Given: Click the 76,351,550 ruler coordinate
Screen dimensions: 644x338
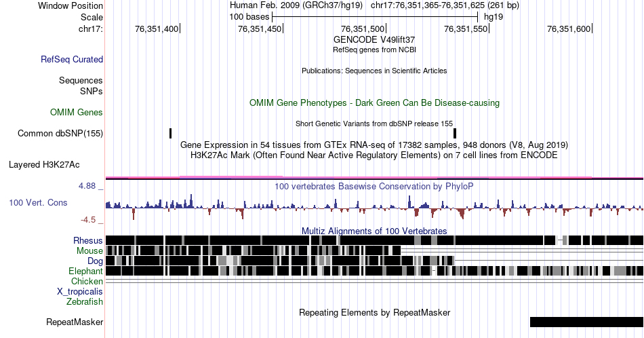Looking at the screenshot, I should click(466, 29).
